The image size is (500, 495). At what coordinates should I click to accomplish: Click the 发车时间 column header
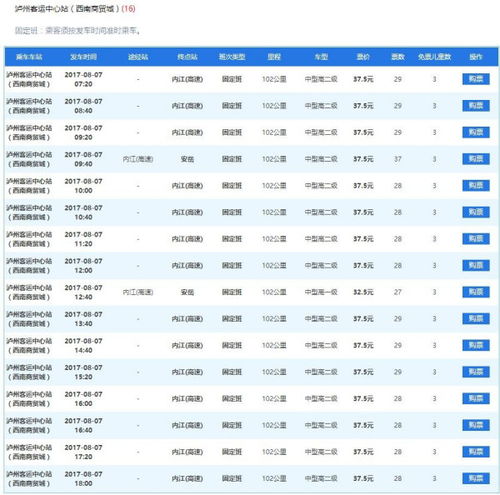pos(83,57)
